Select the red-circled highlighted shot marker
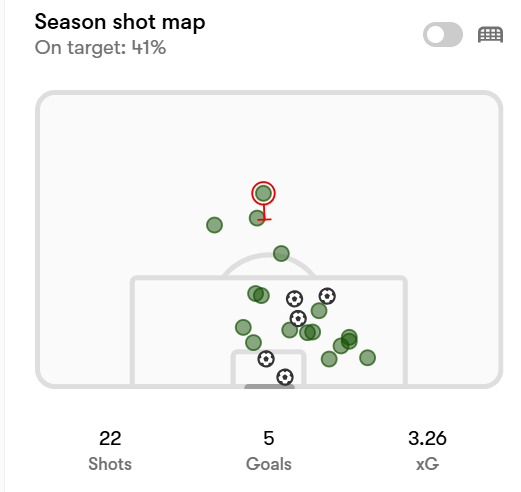The height and width of the screenshot is (492, 521). coord(263,193)
